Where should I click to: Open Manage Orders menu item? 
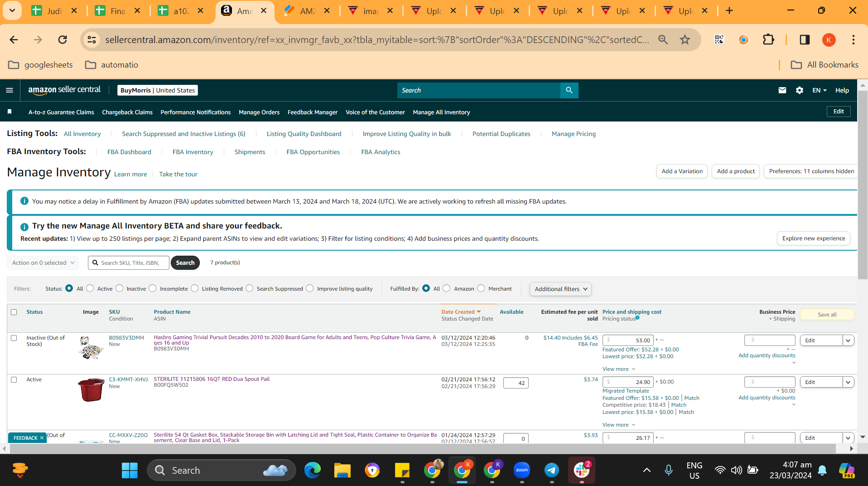[259, 112]
